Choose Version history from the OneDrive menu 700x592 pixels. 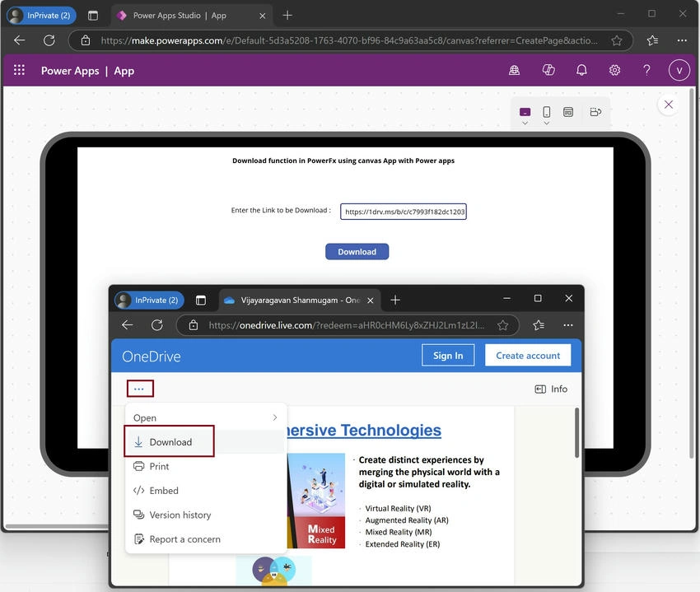205,515
